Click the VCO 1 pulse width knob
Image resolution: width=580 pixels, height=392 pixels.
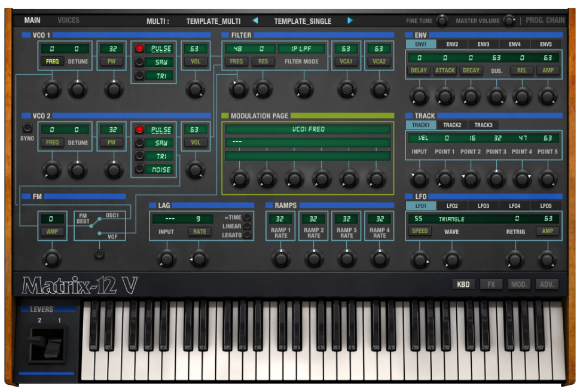coord(114,89)
